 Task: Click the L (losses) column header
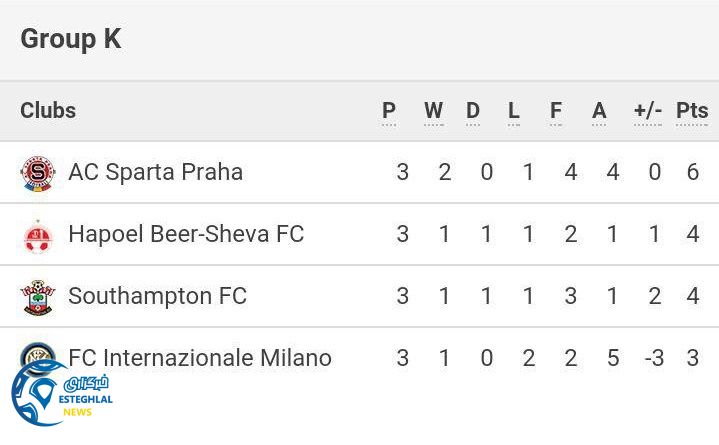(514, 111)
